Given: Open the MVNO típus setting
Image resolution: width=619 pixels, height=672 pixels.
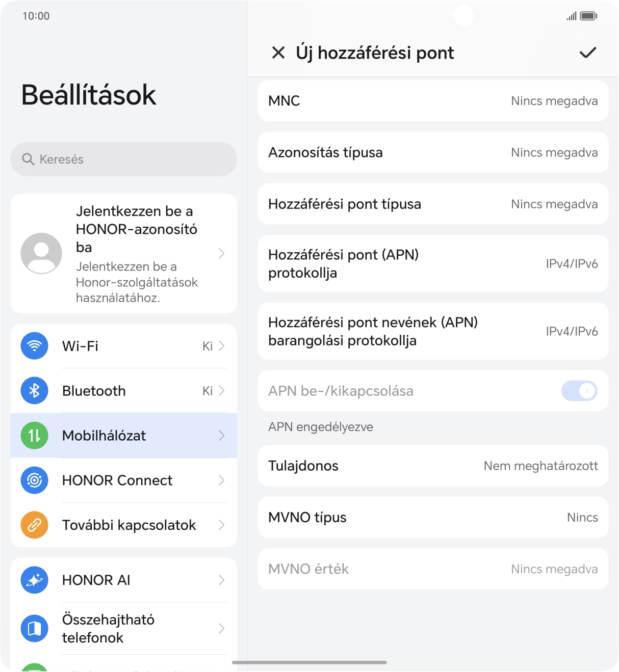Looking at the screenshot, I should click(433, 518).
